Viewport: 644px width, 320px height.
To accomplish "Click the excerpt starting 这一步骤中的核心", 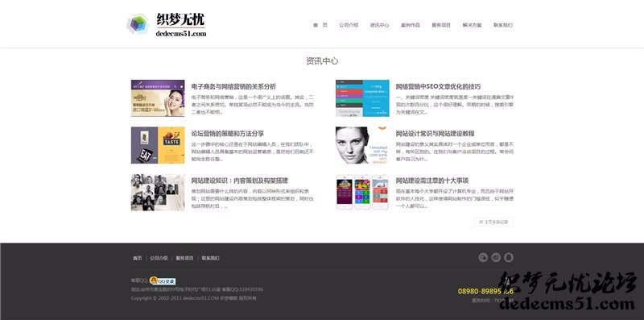I will pos(253,152).
